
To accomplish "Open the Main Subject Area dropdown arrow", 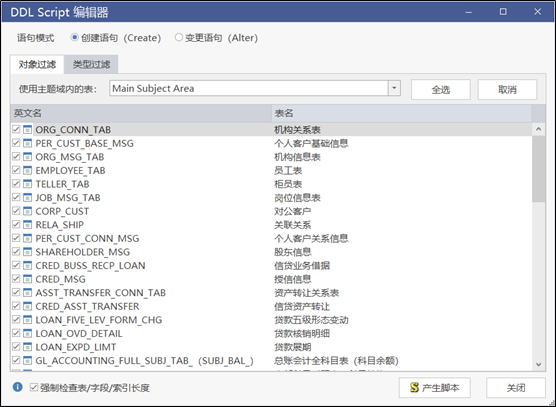I will click(394, 88).
